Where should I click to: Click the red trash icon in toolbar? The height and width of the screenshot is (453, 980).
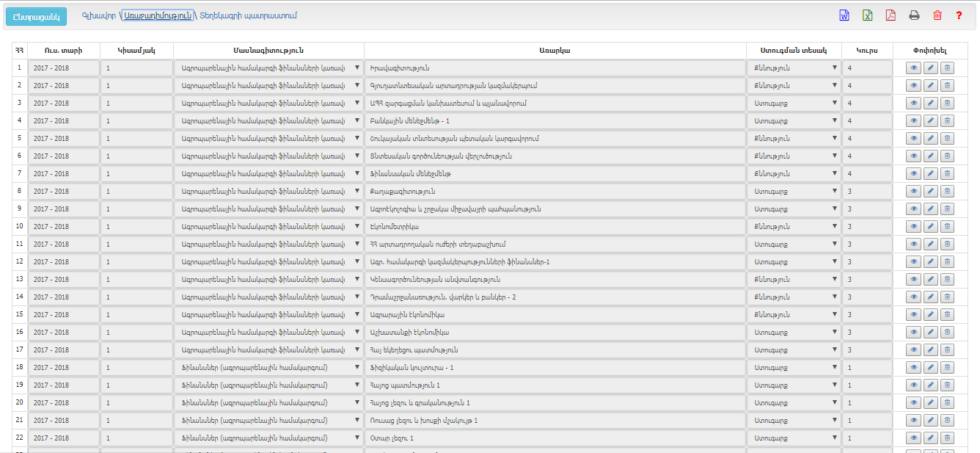tap(937, 15)
